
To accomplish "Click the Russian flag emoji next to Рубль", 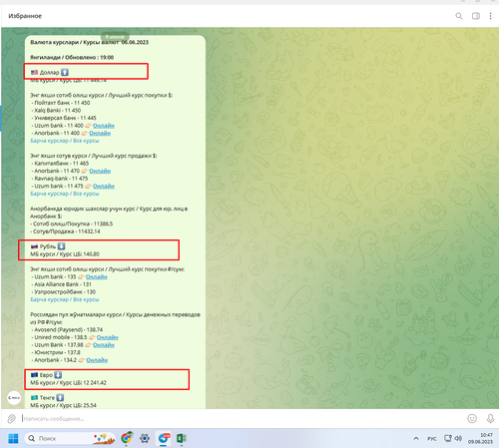I will click(34, 246).
